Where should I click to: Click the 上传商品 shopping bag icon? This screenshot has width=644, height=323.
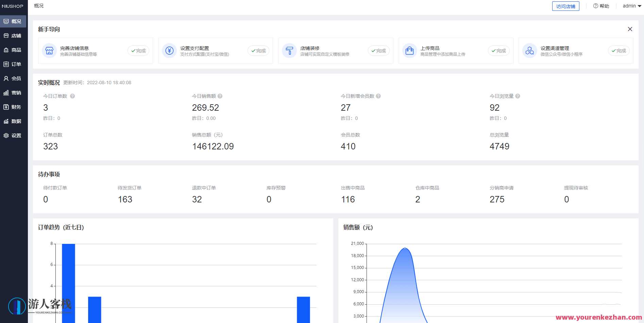[409, 50]
